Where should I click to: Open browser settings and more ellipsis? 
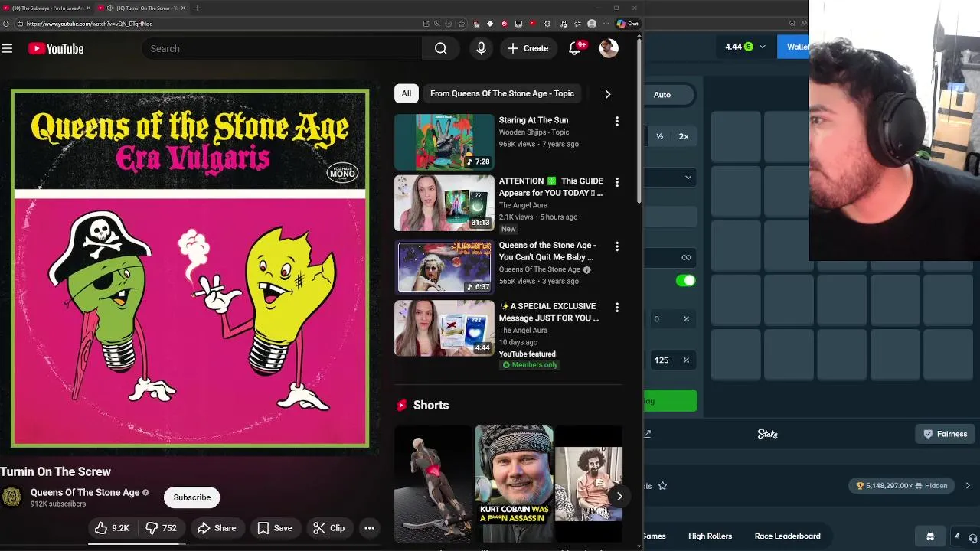tap(606, 24)
